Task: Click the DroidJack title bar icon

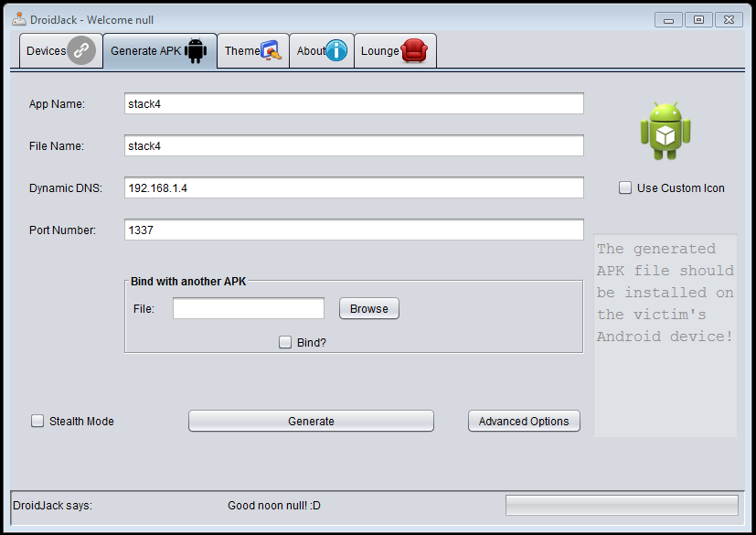Action: tap(19, 19)
